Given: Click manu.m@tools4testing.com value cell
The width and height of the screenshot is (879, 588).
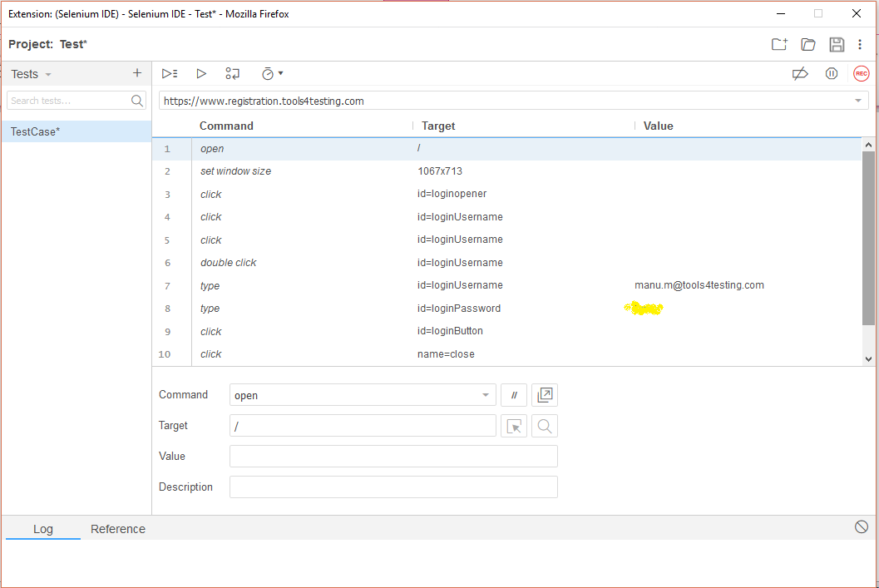Looking at the screenshot, I should tap(699, 284).
